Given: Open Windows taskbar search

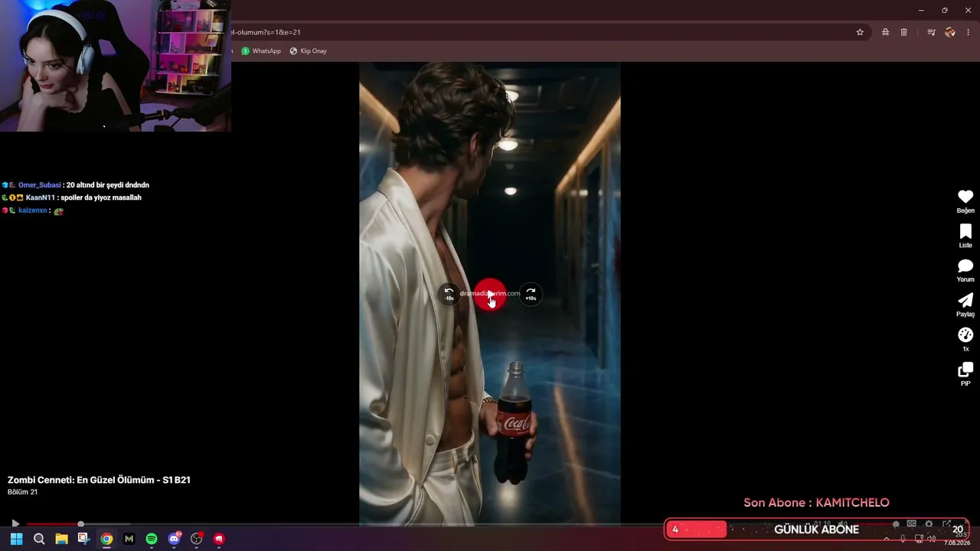Looking at the screenshot, I should [39, 539].
